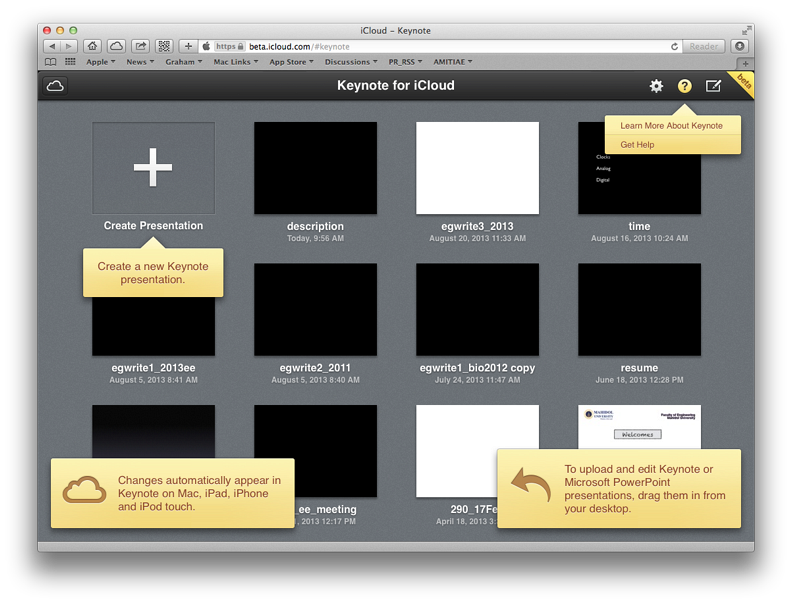Click the downloads icon in Safari toolbar
The width and height of the screenshot is (792, 604).
(x=739, y=46)
